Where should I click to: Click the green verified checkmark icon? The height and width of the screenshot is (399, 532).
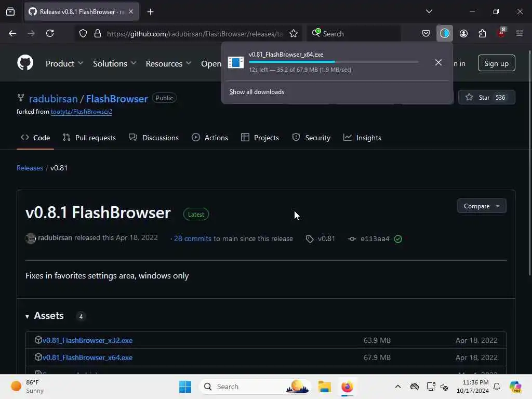[x=398, y=239]
